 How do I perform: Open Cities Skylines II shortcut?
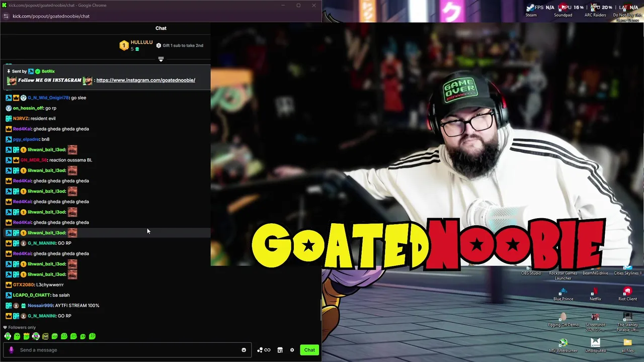pos(627,271)
